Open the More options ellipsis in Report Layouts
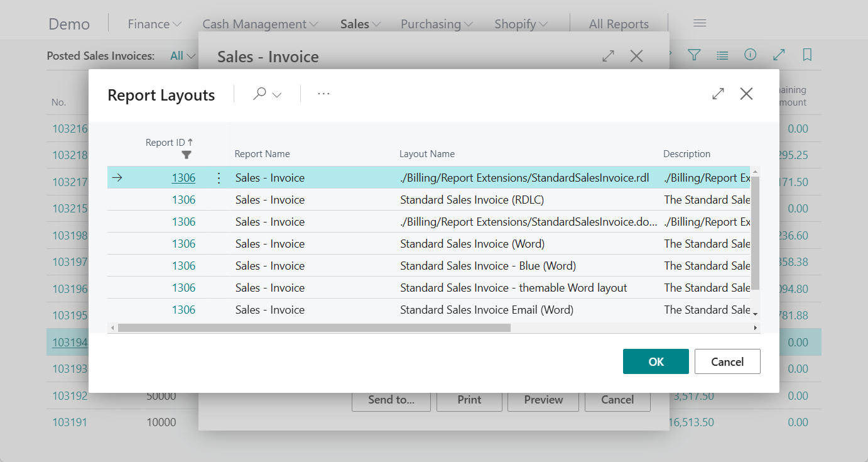 (323, 94)
